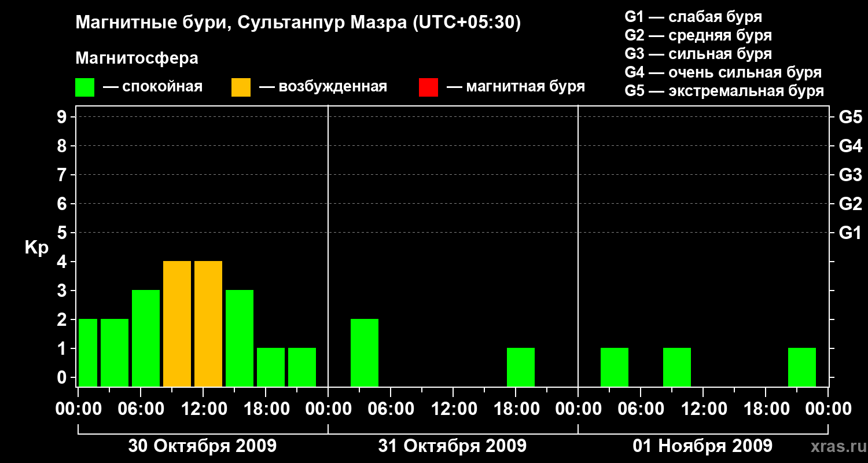Click the only Kp 2 bar on 31 October

click(365, 352)
